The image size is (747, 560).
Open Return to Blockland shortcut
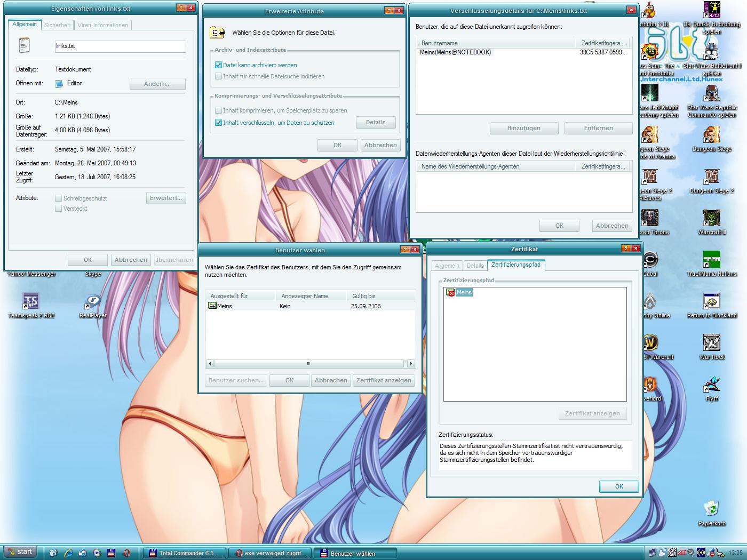[x=712, y=306]
